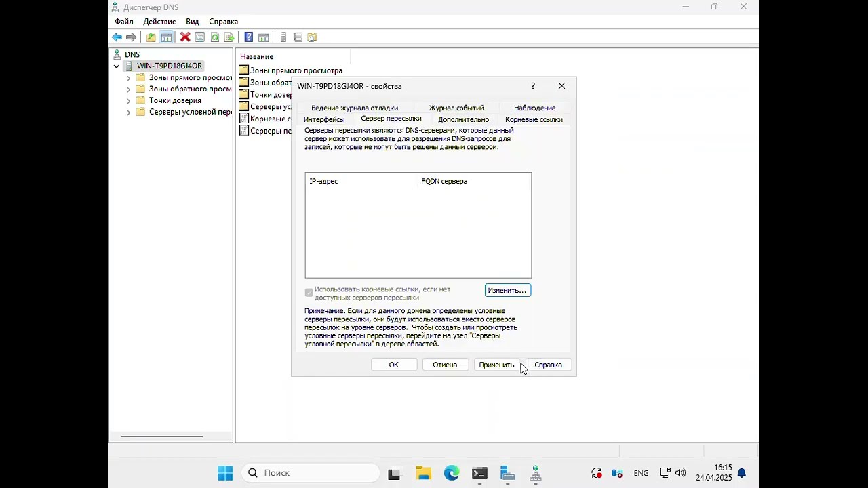Click the server tower toolbar icon
Image resolution: width=868 pixels, height=488 pixels.
tap(283, 37)
